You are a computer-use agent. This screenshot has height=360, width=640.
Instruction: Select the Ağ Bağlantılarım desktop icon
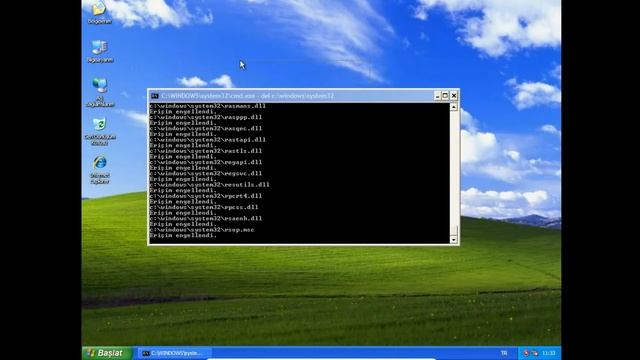[100, 92]
